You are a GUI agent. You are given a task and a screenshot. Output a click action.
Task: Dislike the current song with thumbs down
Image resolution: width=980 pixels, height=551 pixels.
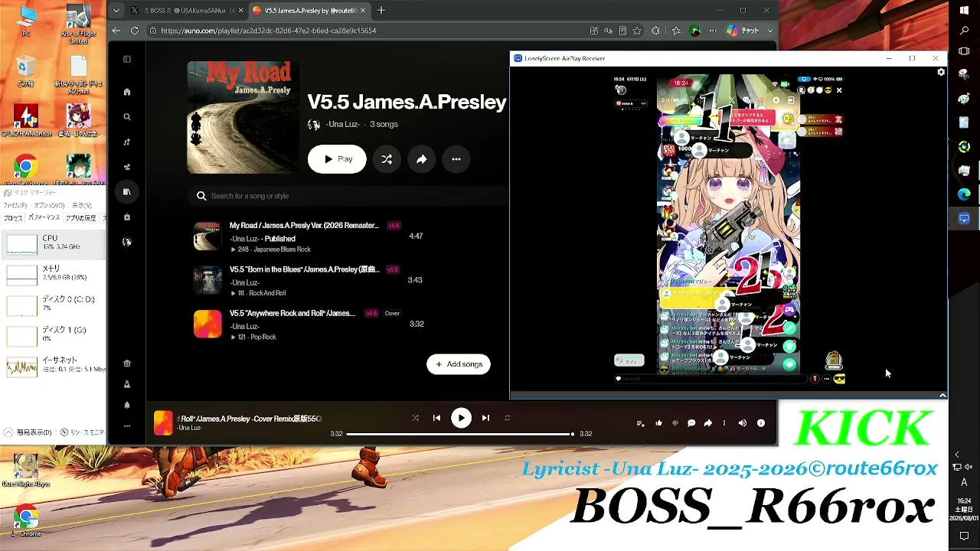(675, 423)
